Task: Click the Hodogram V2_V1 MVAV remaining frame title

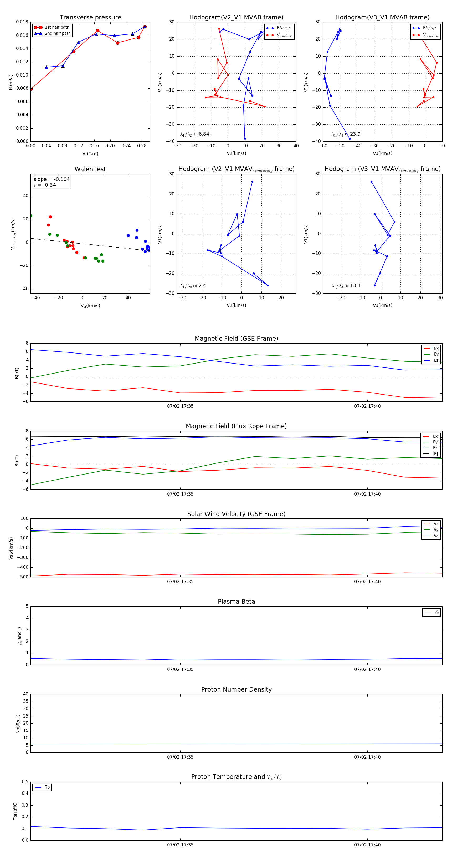Action: click(236, 169)
